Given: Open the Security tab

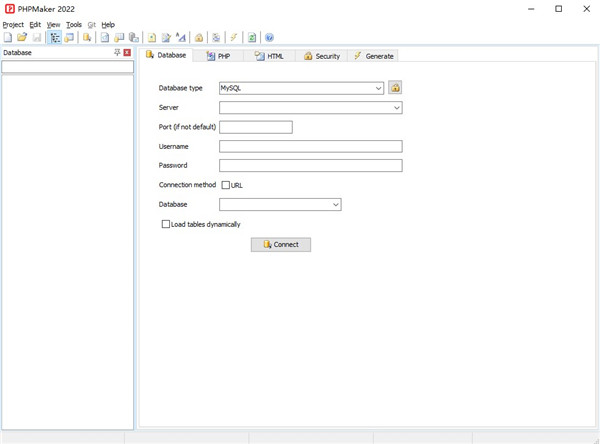Looking at the screenshot, I should [x=322, y=56].
